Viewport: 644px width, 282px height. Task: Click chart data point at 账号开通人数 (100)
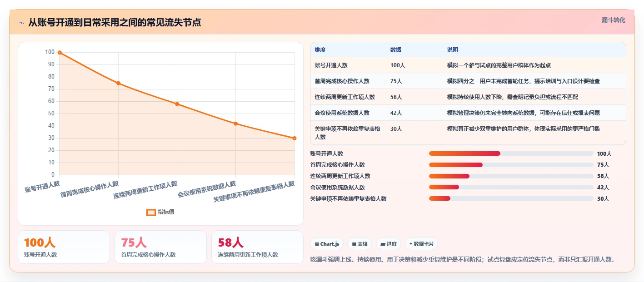[60, 53]
